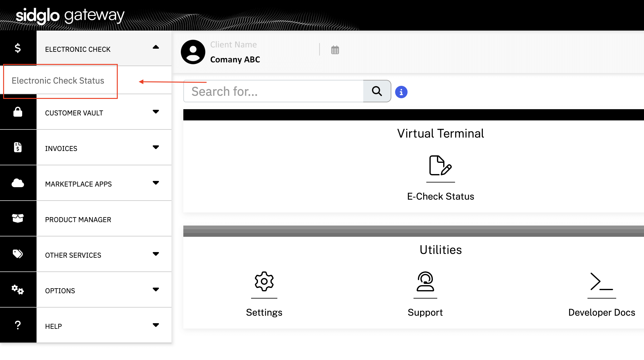This screenshot has width=644, height=360.
Task: Select the HELP menu label
Action: 53,326
